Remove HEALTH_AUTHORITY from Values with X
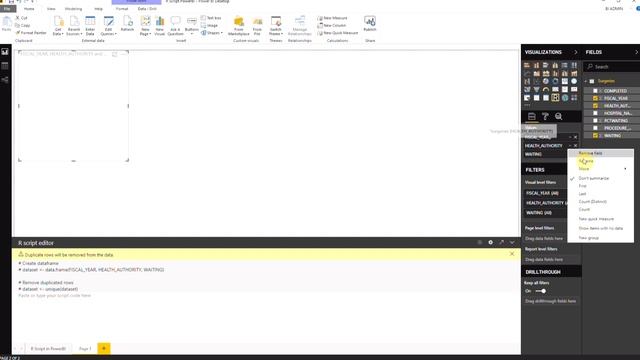Viewport: 640px width, 360px height. [576, 146]
